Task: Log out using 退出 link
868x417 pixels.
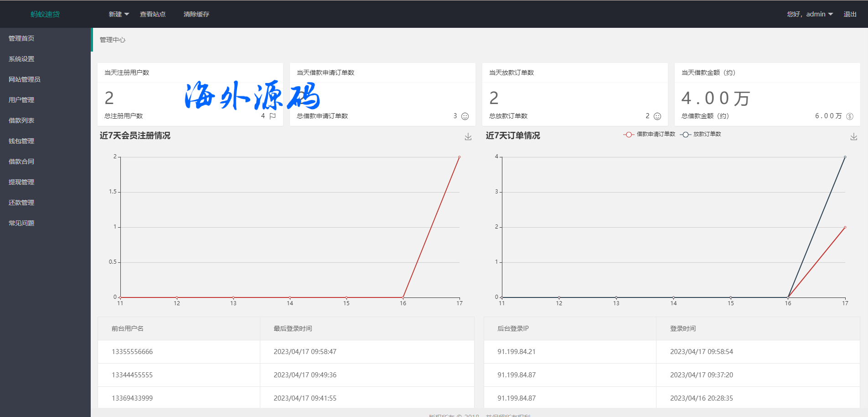Action: [850, 14]
